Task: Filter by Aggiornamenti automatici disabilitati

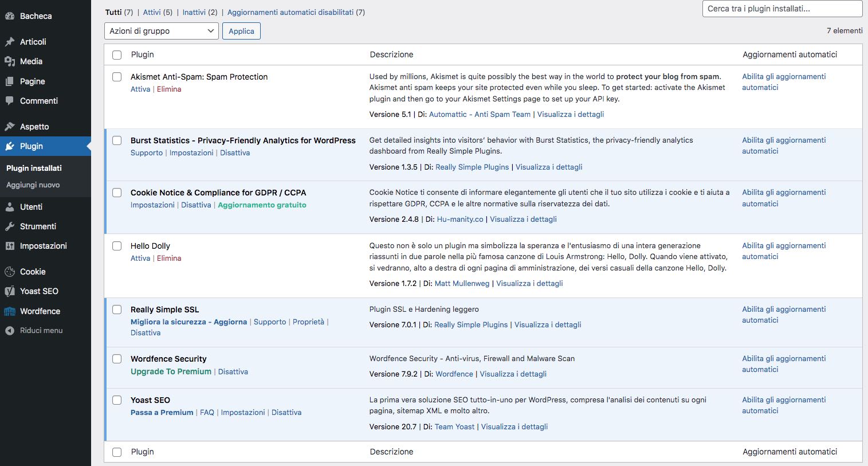Action: click(x=290, y=12)
